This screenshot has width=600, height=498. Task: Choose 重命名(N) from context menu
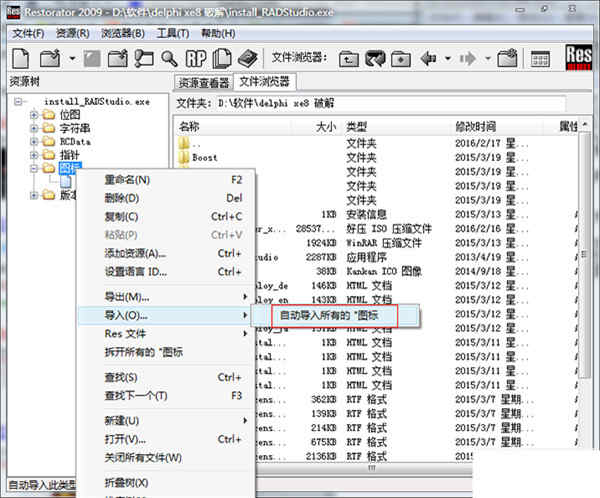pos(166,180)
